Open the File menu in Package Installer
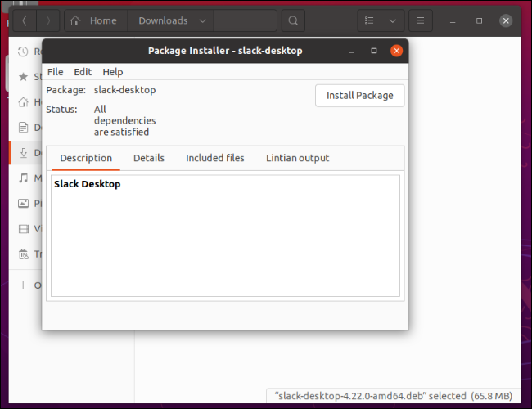 pyautogui.click(x=56, y=72)
